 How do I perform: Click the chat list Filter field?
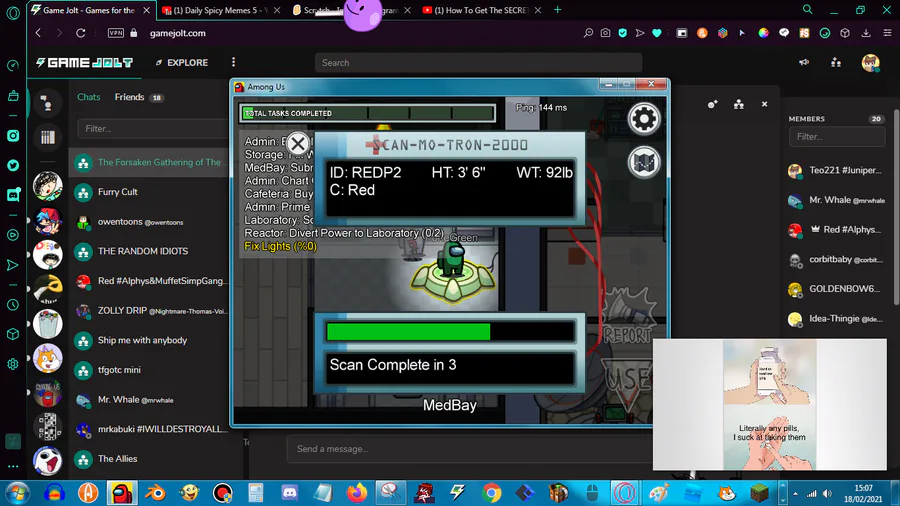tap(153, 129)
